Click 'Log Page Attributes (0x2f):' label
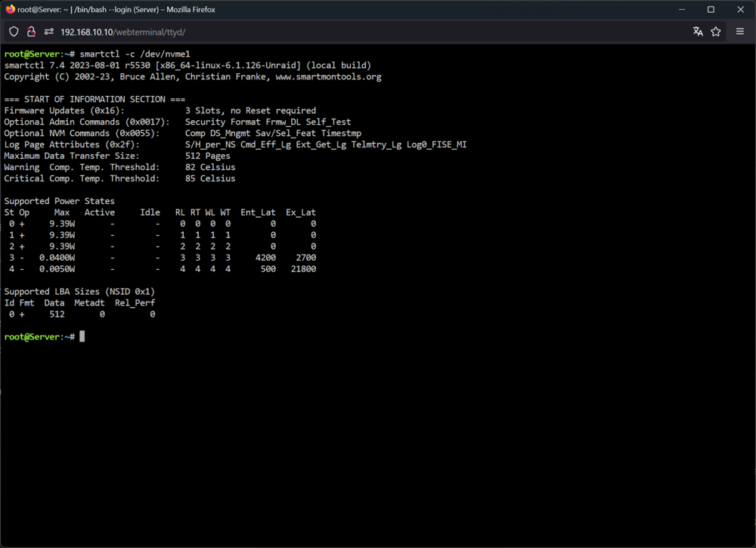Image resolution: width=756 pixels, height=548 pixels. pyautogui.click(x=71, y=144)
